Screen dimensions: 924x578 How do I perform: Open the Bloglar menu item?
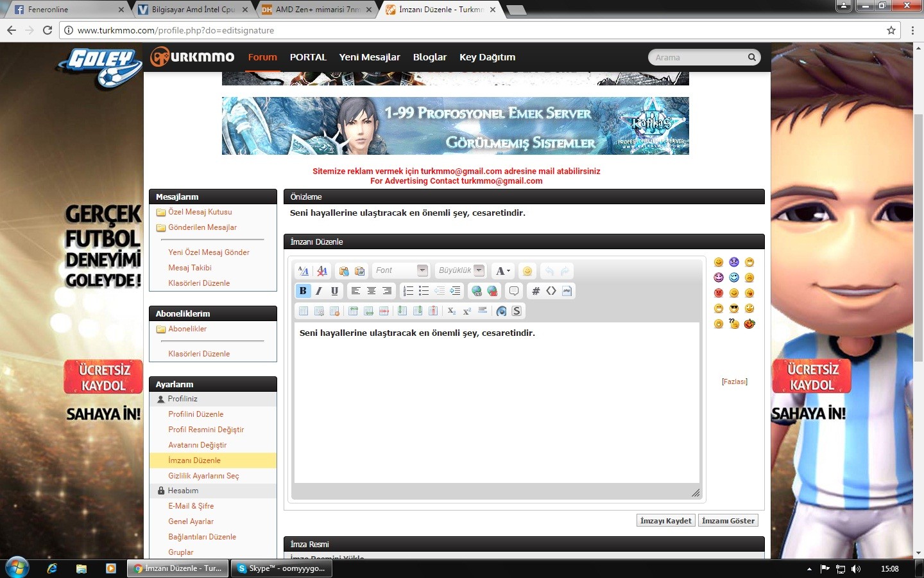[x=430, y=57]
